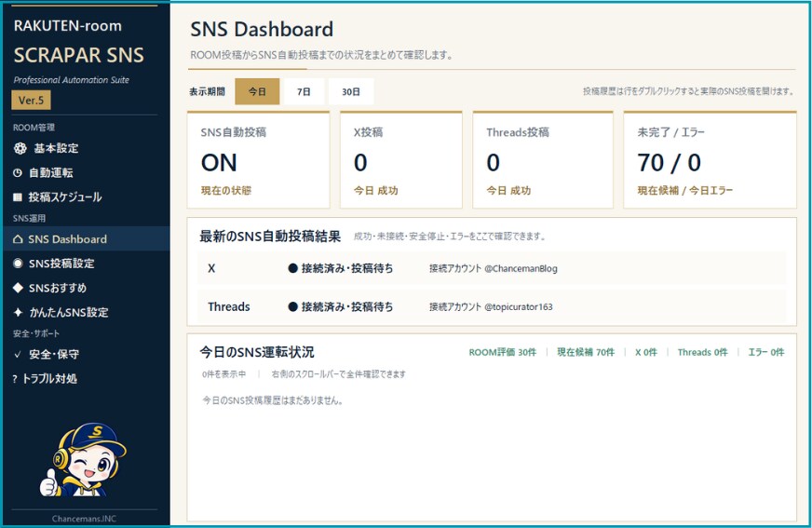Click the SNS Dashboard page title
This screenshot has height=528, width=812.
pyautogui.click(x=262, y=30)
